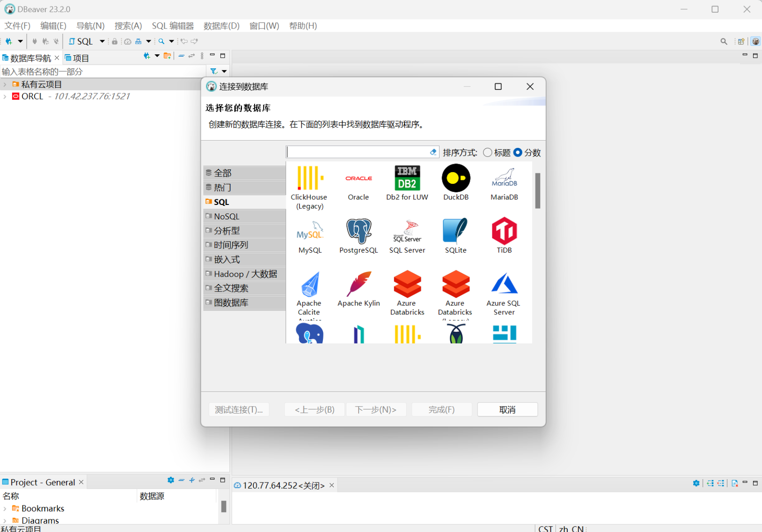Open the 文件(F) menu
This screenshot has width=762, height=532.
[17, 26]
